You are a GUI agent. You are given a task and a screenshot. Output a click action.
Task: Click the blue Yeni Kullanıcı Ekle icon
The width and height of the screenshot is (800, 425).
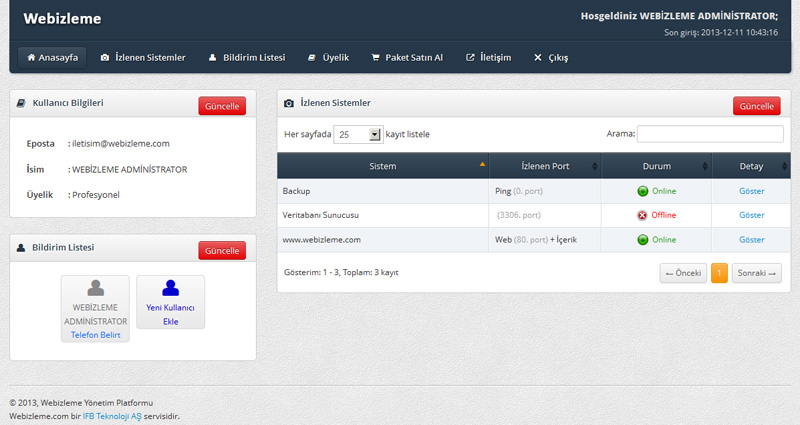(170, 289)
